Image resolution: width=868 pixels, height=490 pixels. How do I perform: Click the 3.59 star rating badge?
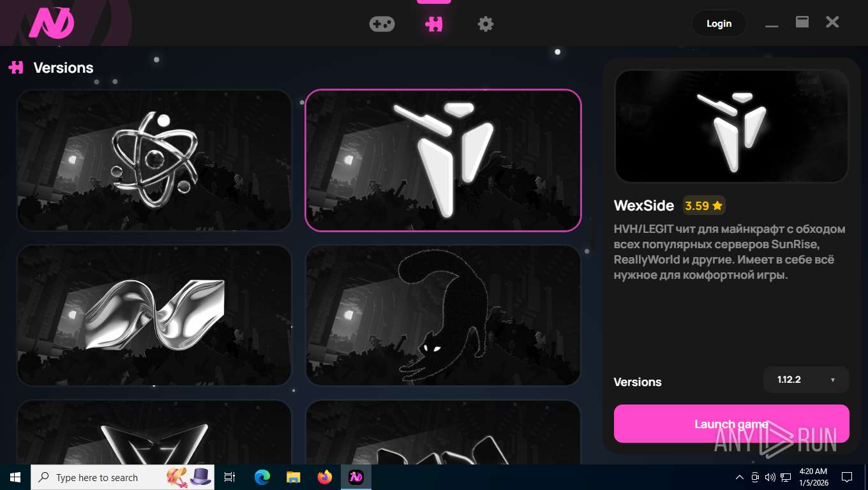pyautogui.click(x=704, y=205)
